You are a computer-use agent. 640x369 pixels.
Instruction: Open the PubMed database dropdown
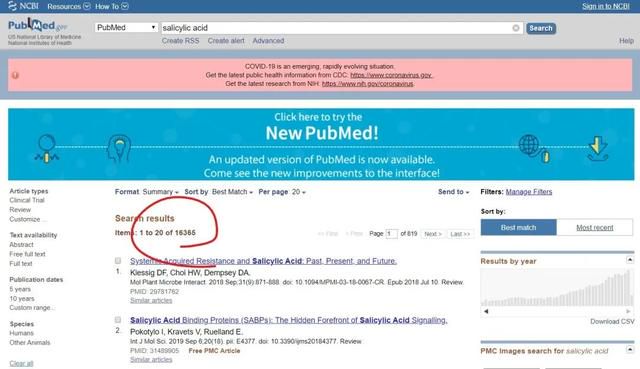click(126, 27)
